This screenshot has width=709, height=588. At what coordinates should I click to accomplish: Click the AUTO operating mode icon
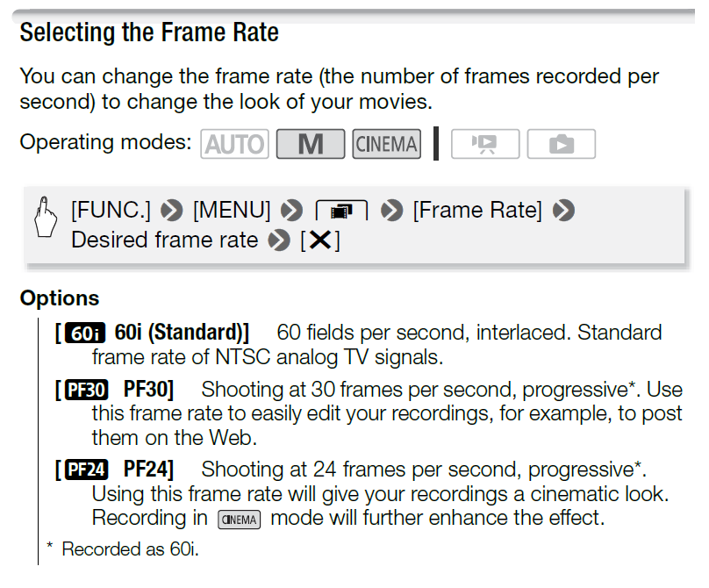coord(234,144)
